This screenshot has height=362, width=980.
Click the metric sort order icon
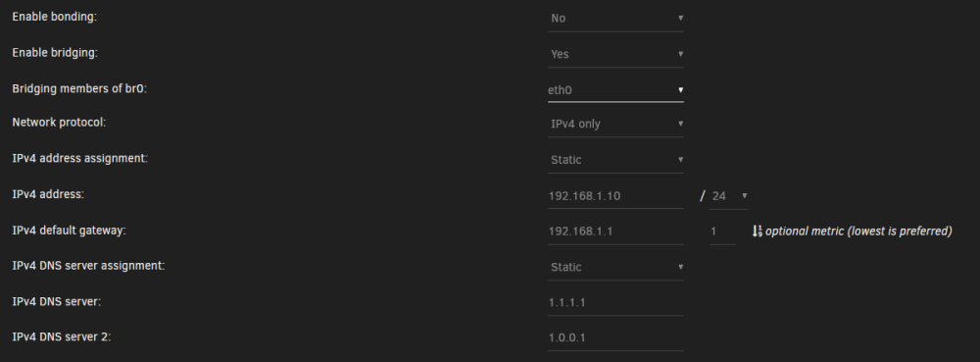coord(757,232)
